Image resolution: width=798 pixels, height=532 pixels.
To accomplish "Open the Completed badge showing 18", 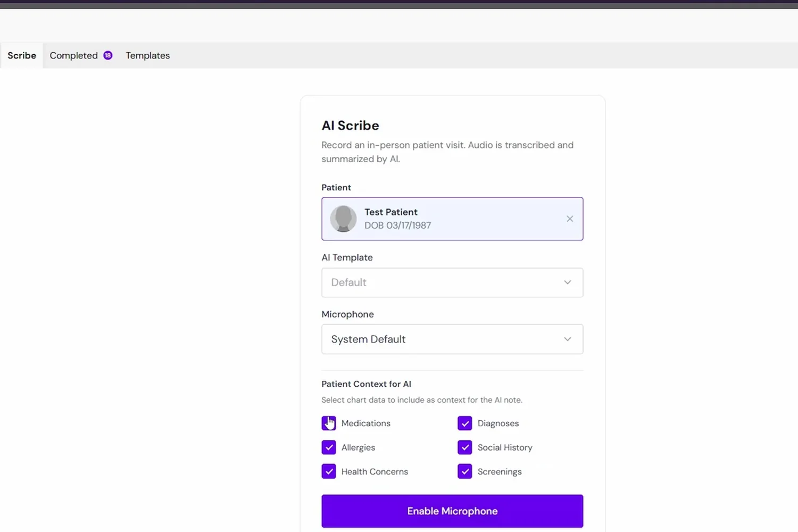I will pos(108,55).
